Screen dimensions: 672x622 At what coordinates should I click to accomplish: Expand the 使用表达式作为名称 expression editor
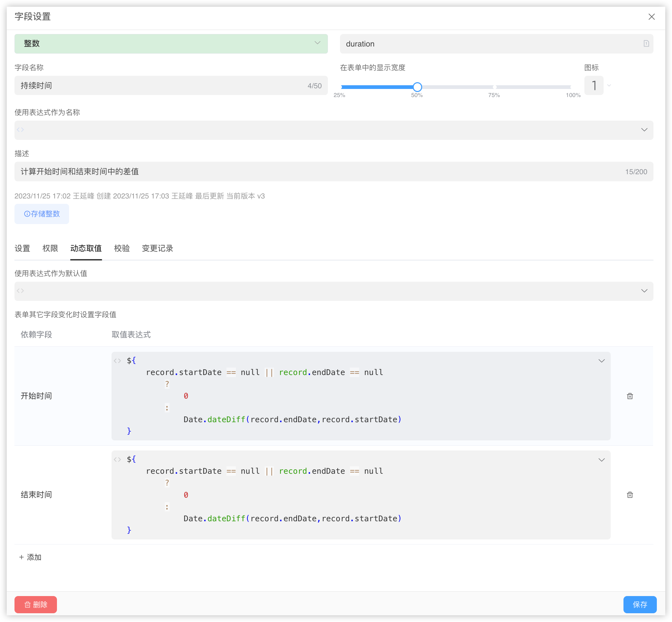[644, 130]
